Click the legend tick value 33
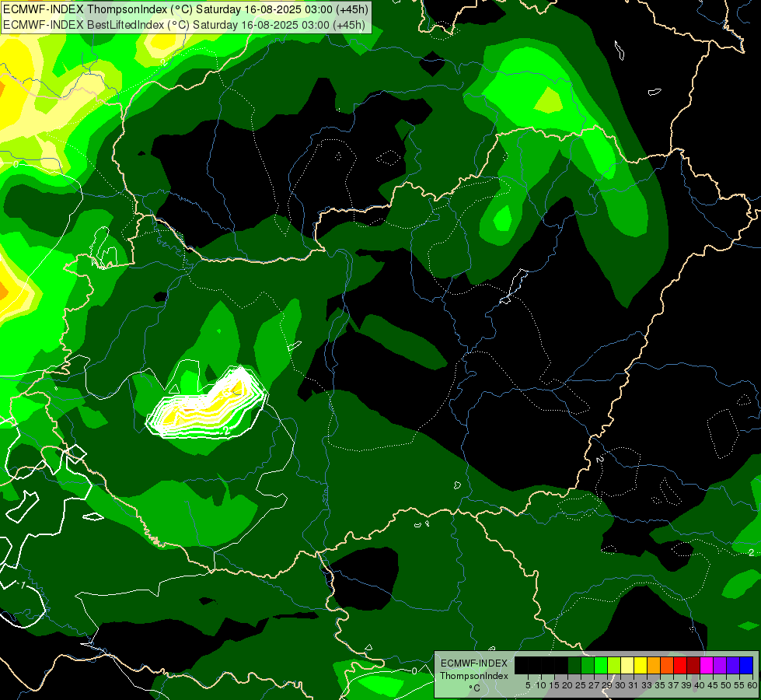The width and height of the screenshot is (761, 700). point(647,685)
